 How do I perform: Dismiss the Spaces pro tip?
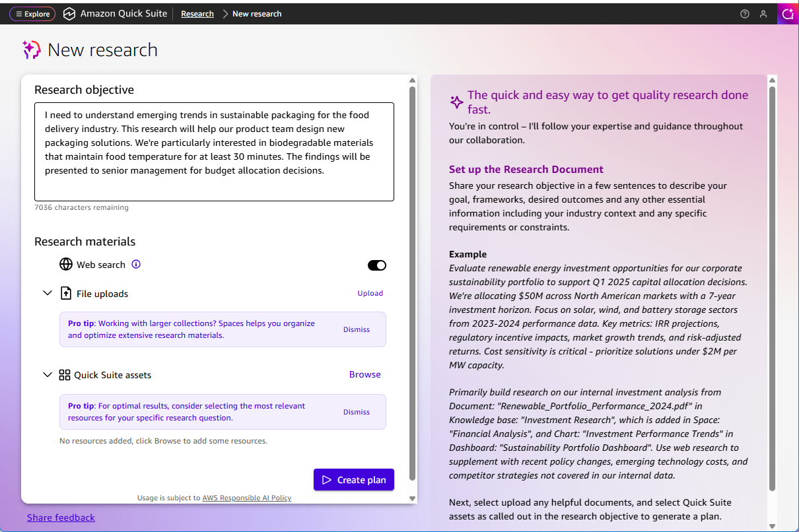pos(357,329)
